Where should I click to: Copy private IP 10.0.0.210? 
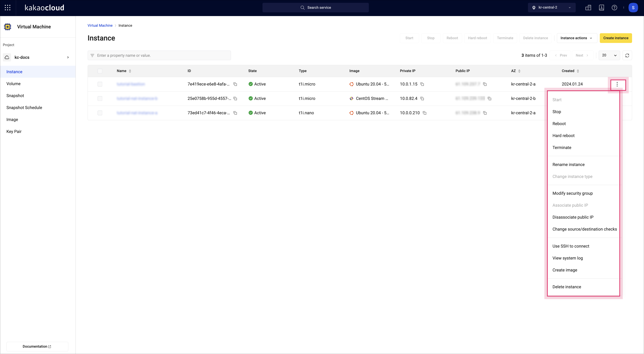click(x=424, y=113)
